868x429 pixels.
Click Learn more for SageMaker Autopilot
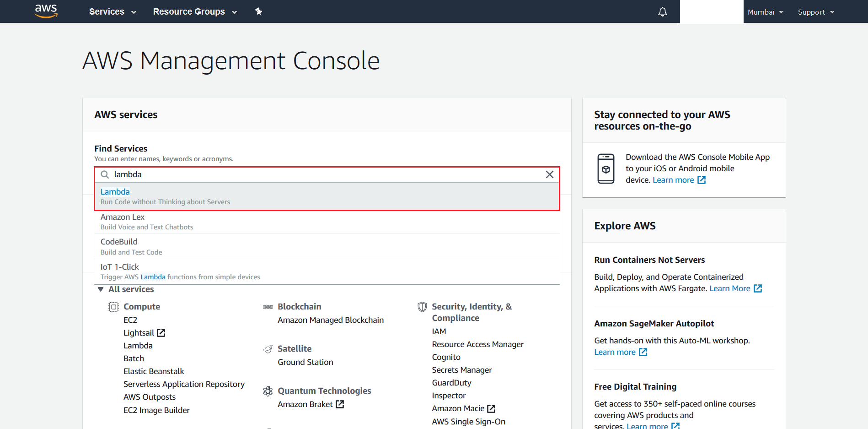pos(615,352)
